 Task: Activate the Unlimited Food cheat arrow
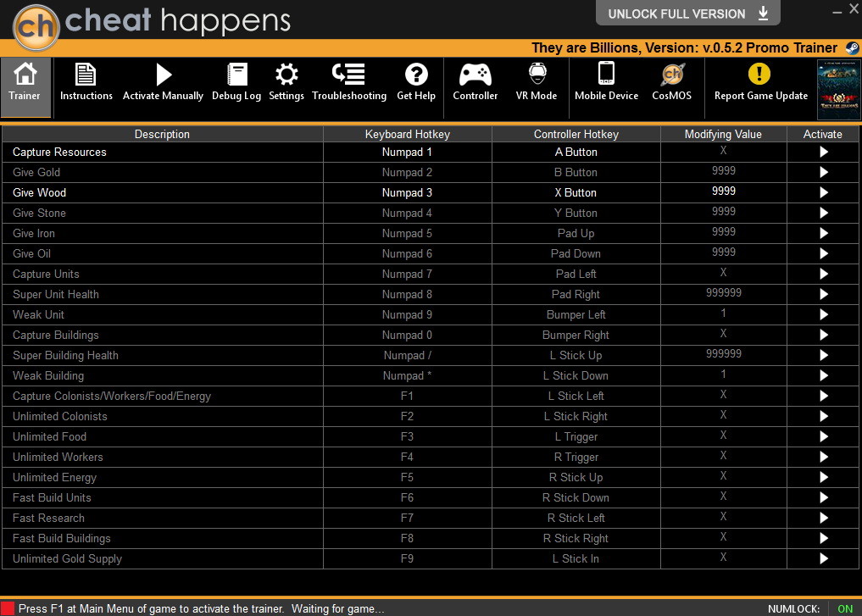(823, 437)
